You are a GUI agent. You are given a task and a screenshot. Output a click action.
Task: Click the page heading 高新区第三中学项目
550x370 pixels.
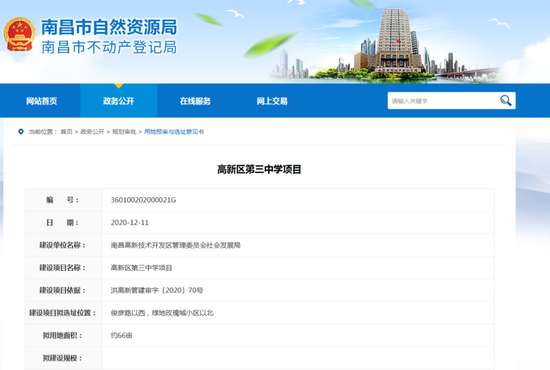[x=259, y=169]
